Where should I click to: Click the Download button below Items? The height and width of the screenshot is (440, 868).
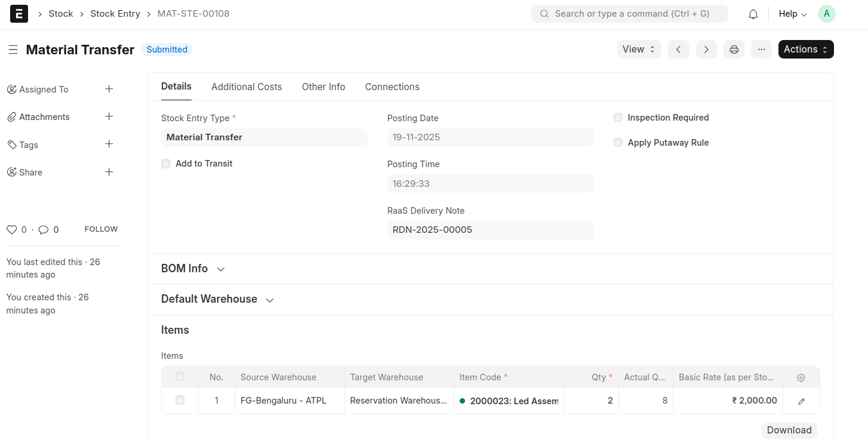coord(789,430)
